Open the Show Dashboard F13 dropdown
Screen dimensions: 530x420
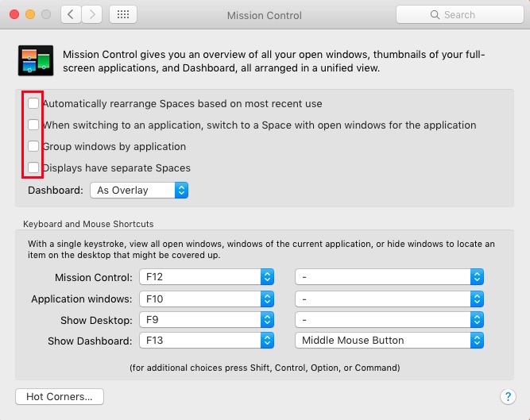click(207, 341)
